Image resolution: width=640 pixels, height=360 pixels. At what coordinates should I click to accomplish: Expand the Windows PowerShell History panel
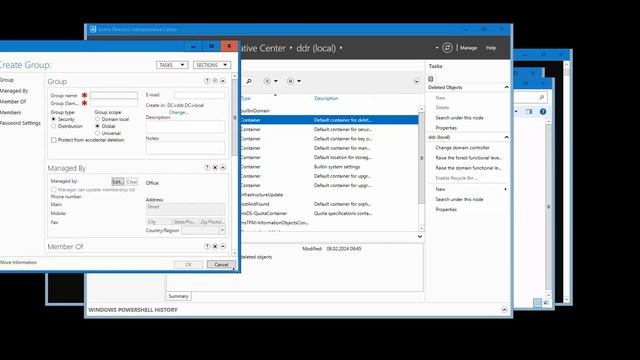coord(504,310)
